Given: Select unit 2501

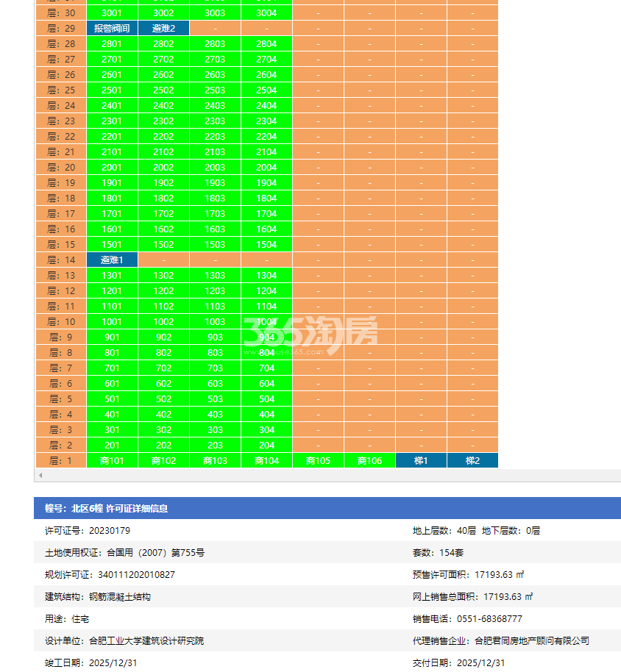Looking at the screenshot, I should (112, 90).
